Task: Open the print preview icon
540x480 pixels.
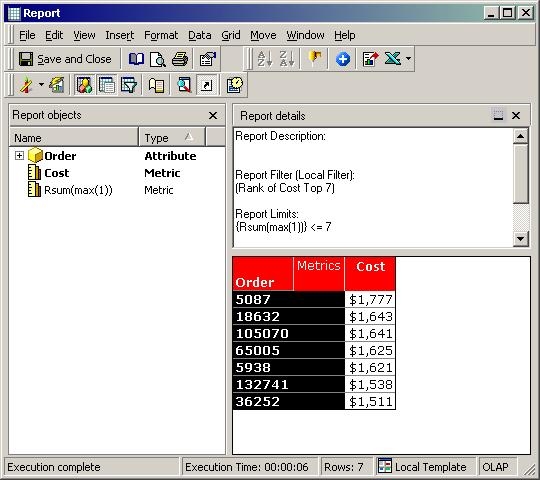Action: (158, 59)
